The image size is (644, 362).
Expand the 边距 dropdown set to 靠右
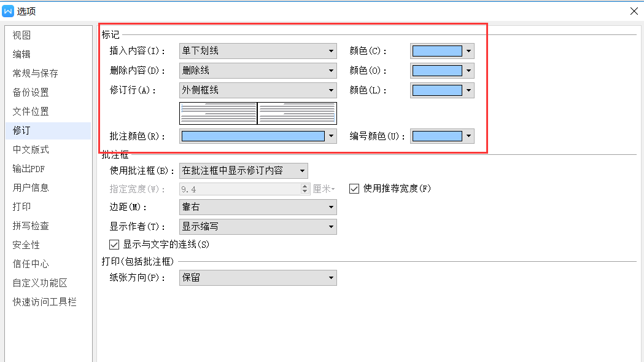(258, 208)
